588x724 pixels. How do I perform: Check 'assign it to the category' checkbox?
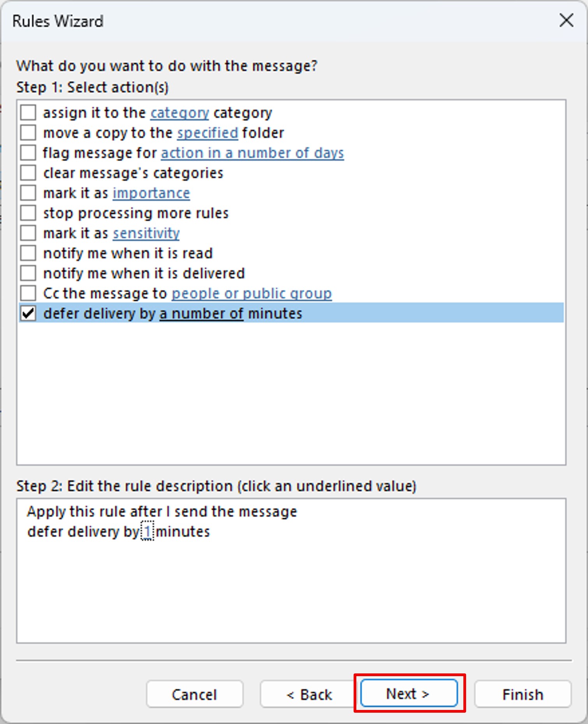pos(28,112)
